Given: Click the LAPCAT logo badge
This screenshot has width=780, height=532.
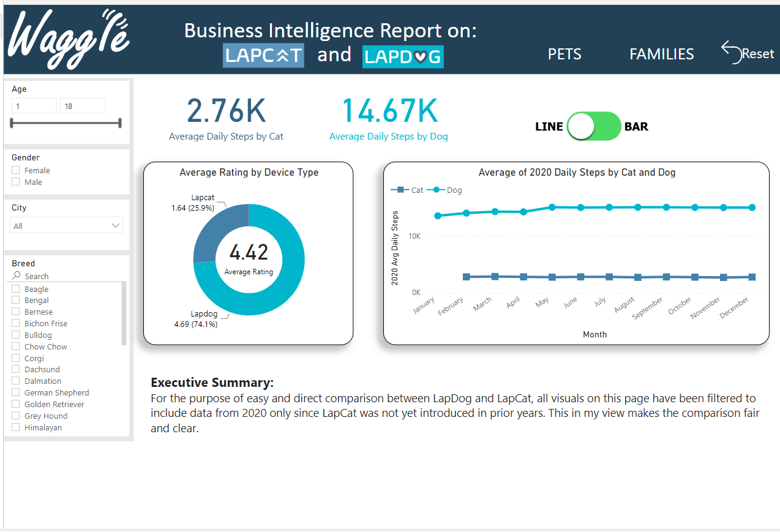Looking at the screenshot, I should pyautogui.click(x=263, y=55).
